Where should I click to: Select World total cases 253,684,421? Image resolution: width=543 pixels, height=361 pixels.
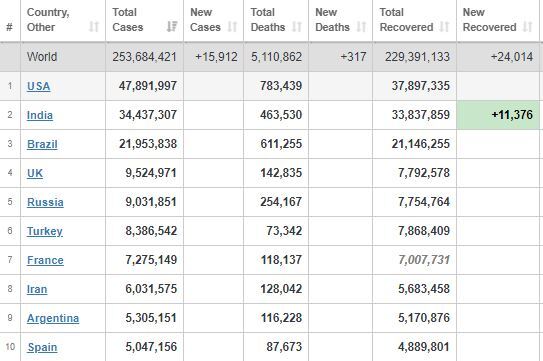pos(144,57)
